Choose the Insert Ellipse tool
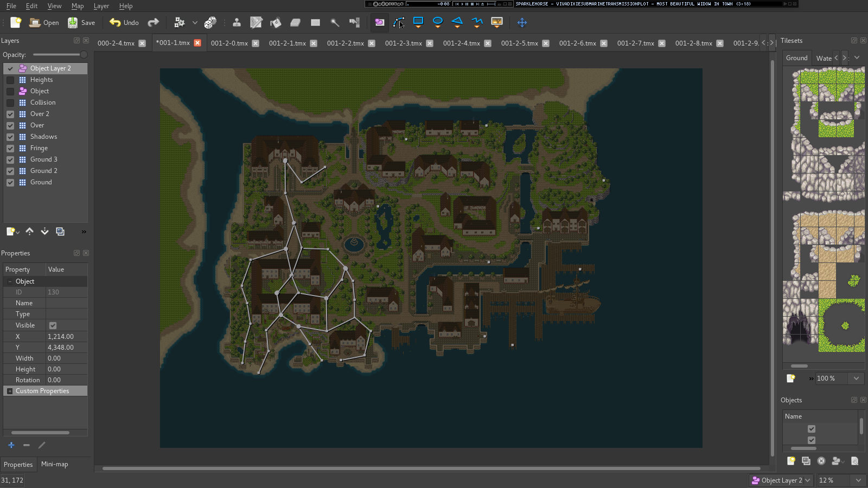The image size is (868, 488). tap(438, 22)
